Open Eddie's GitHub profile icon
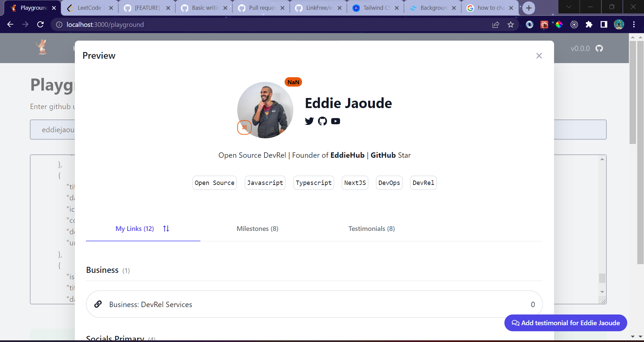 tap(322, 121)
